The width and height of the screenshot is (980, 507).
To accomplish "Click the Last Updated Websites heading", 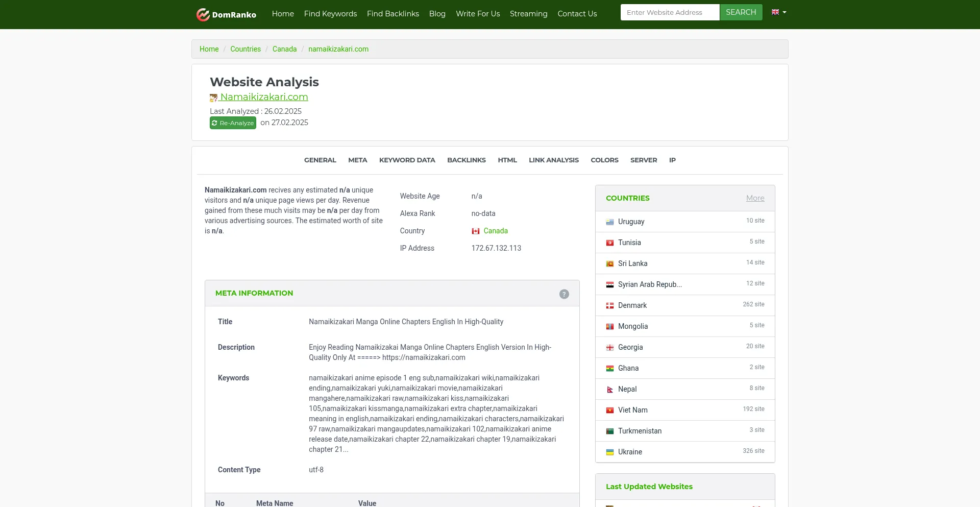I will click(649, 487).
